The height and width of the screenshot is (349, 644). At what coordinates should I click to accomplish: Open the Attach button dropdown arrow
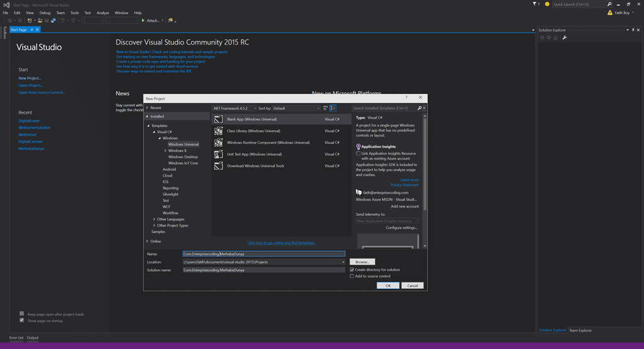162,21
